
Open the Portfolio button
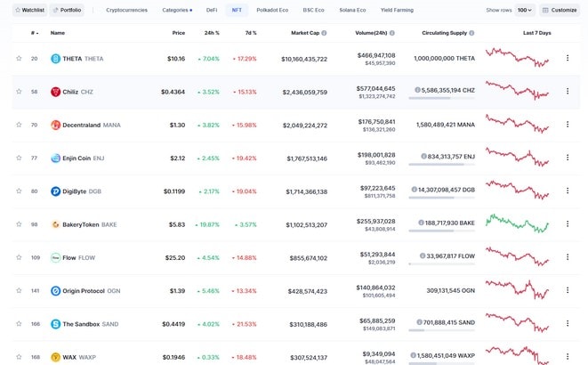point(67,10)
